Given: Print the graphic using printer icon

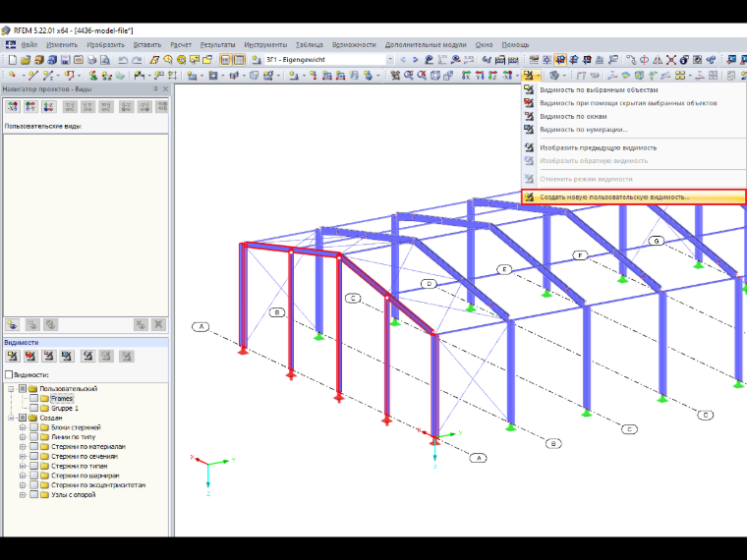Looking at the screenshot, I should [92, 60].
